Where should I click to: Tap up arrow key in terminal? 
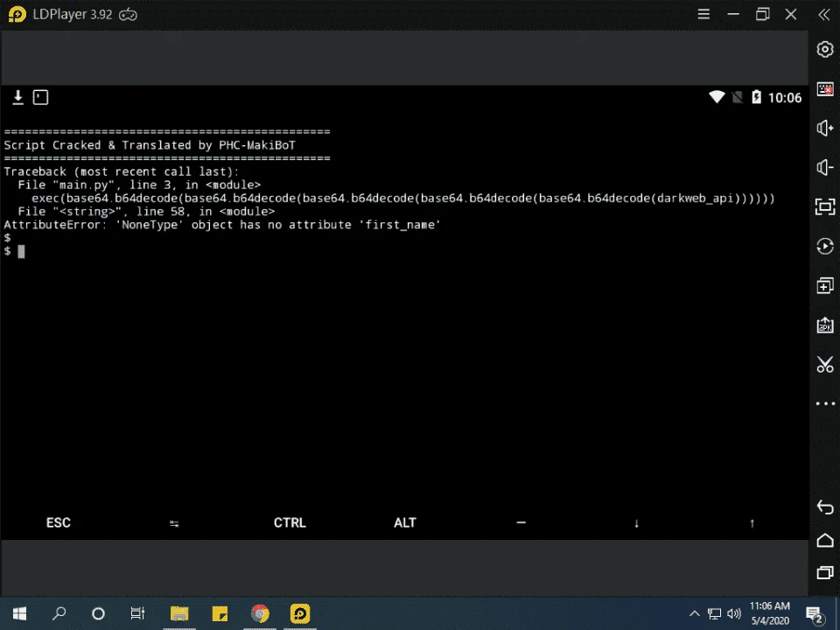[x=752, y=523]
